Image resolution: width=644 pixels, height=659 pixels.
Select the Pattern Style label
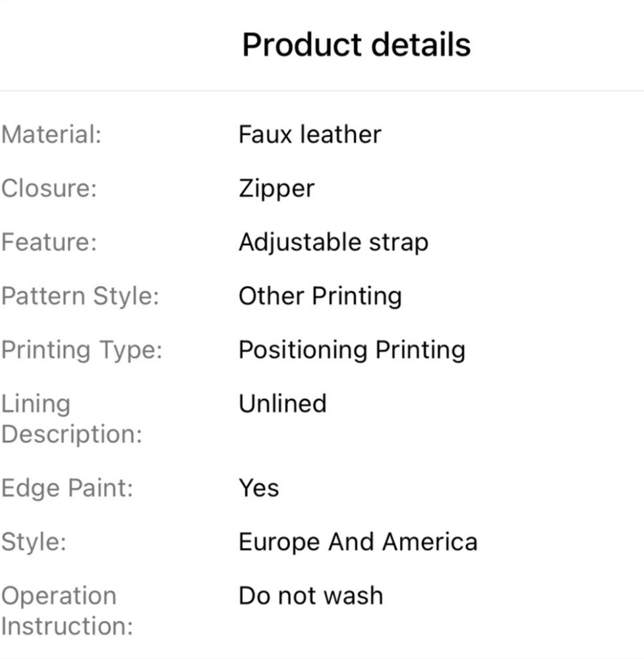(x=80, y=297)
